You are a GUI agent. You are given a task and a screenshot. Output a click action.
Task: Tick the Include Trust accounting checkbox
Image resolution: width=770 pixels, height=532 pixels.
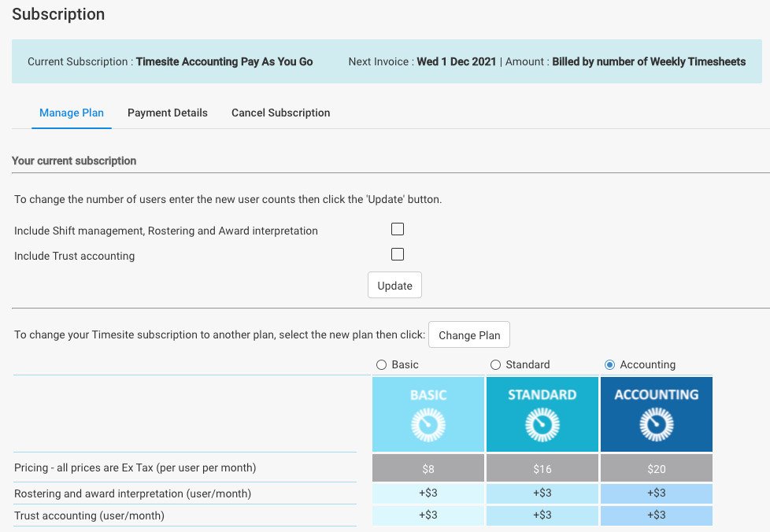(x=398, y=254)
